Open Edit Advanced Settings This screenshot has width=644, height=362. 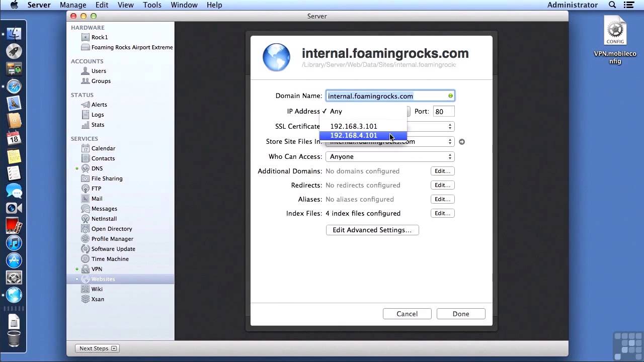(x=372, y=230)
